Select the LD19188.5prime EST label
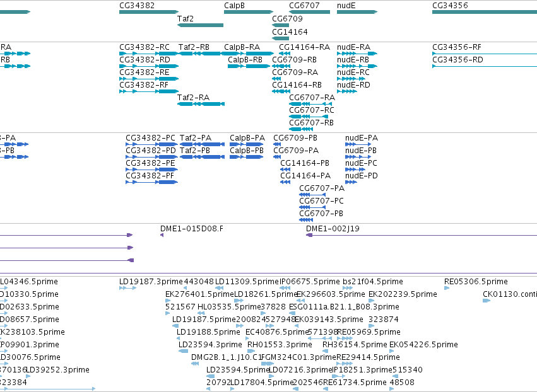537x392 pixels. (208, 332)
